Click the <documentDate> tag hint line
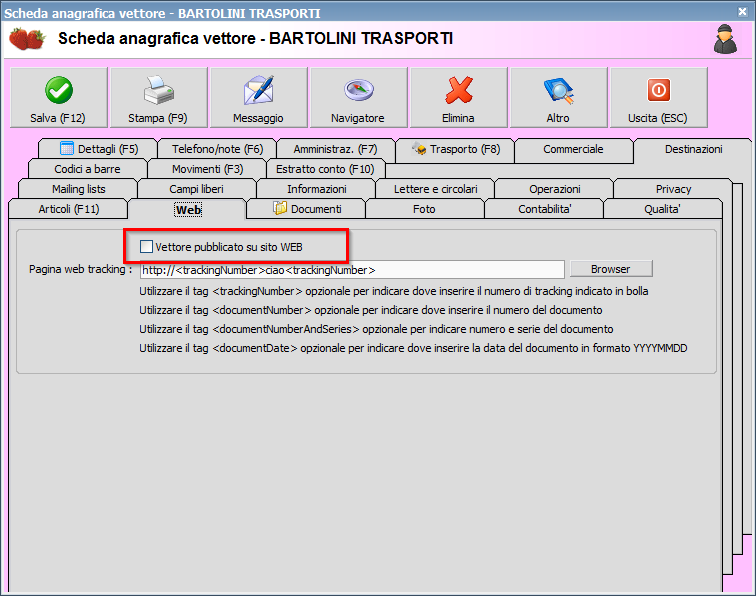This screenshot has height=596, width=756. [x=413, y=348]
